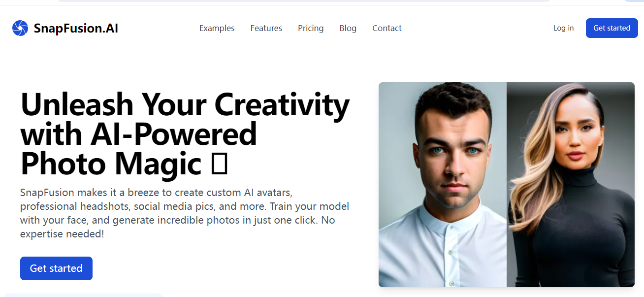Screen dimensions: 644x297
Task: Click the light blue panel at page bottom
Action: point(84,295)
